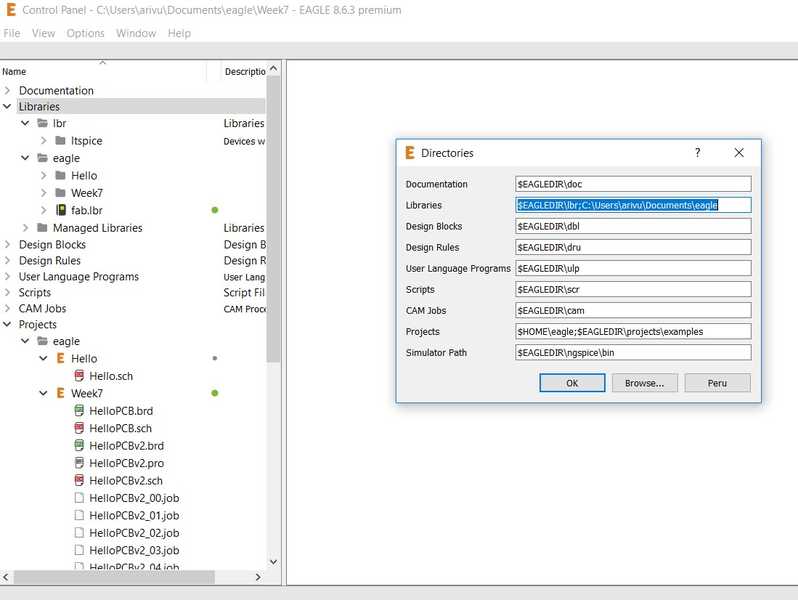Click the HelloPCBv2_00.job file icon

(79, 498)
